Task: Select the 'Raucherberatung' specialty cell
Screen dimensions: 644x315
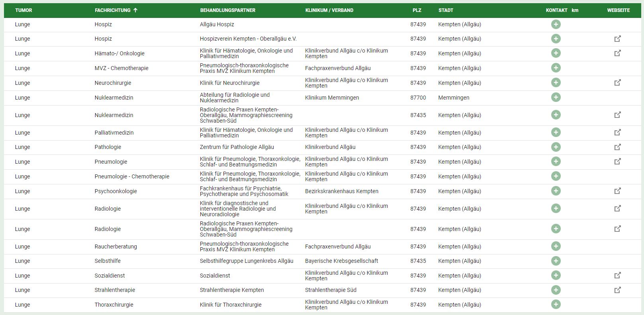Action: (x=115, y=247)
